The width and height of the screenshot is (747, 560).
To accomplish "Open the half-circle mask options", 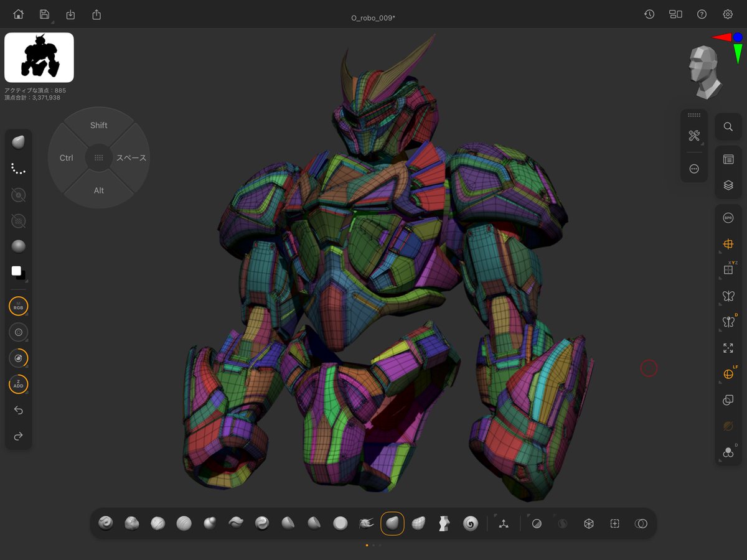I will [536, 523].
